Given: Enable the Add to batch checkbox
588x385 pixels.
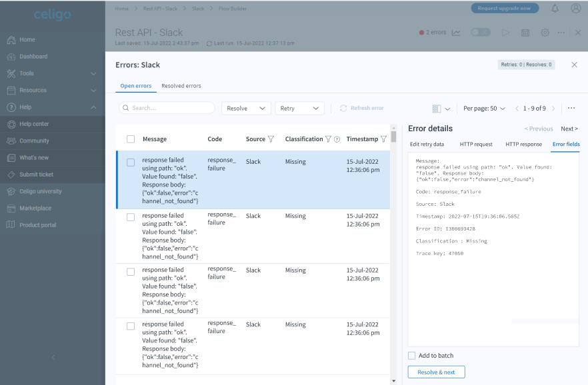Looking at the screenshot, I should (412, 356).
